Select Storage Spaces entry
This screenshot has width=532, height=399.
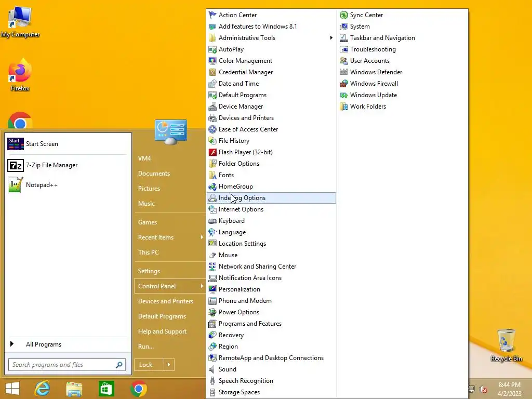(x=271, y=392)
